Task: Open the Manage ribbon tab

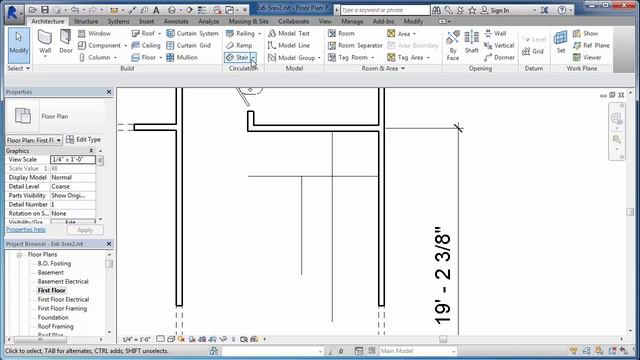Action: (352, 21)
